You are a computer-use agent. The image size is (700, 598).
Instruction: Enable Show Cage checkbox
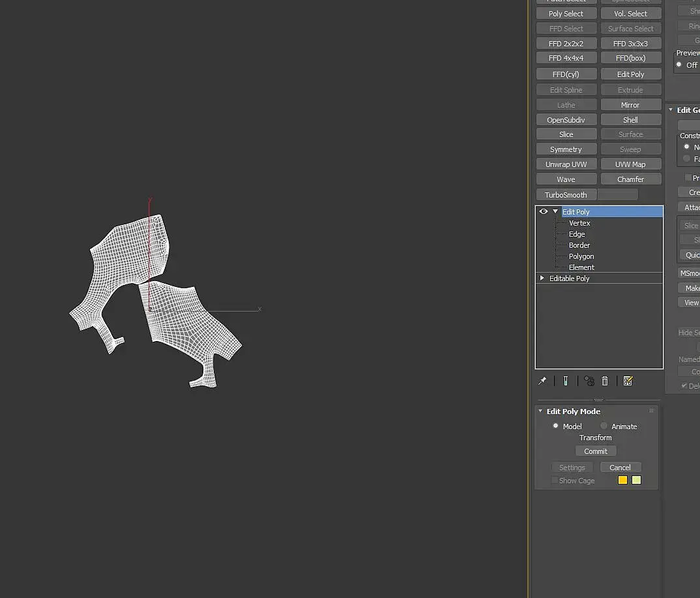tap(555, 481)
